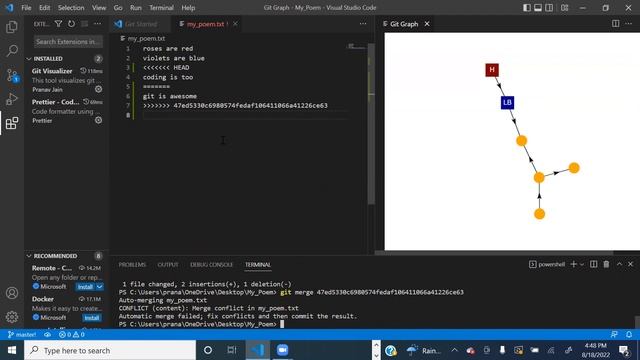The width and height of the screenshot is (640, 360).
Task: Click the taskbar search box
Action: 110,350
